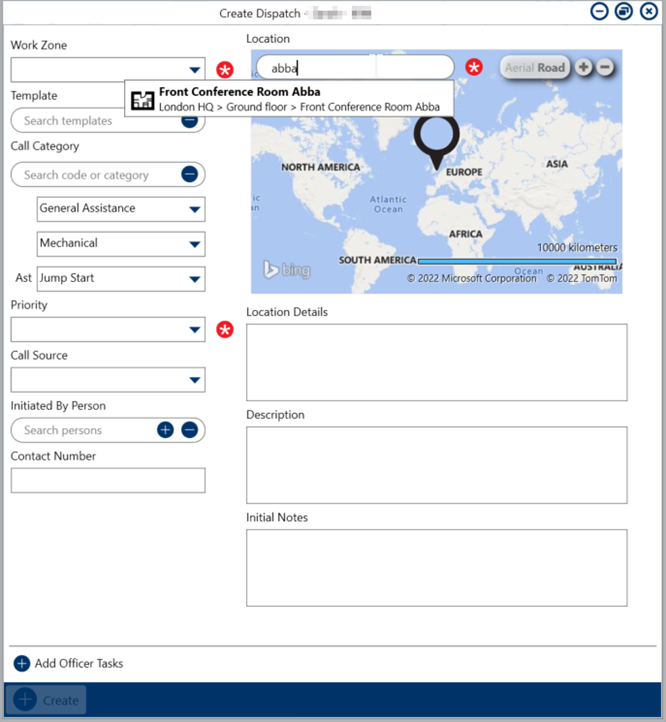The image size is (666, 722).
Task: Select Front Conference Room Abba suggestion
Action: [288, 99]
